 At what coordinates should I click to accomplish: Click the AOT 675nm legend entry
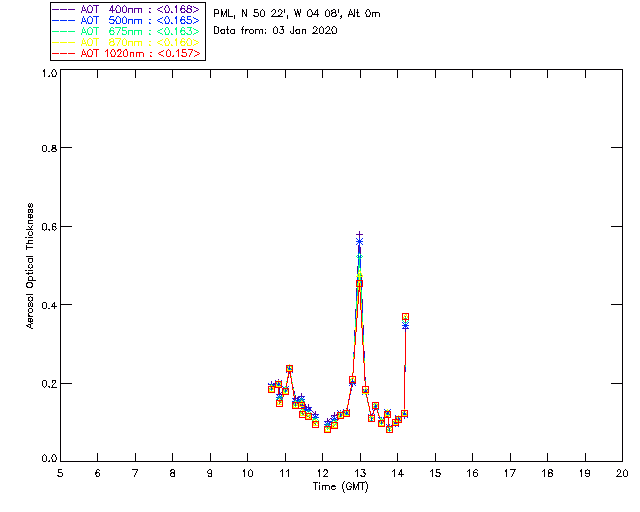pyautogui.click(x=126, y=31)
